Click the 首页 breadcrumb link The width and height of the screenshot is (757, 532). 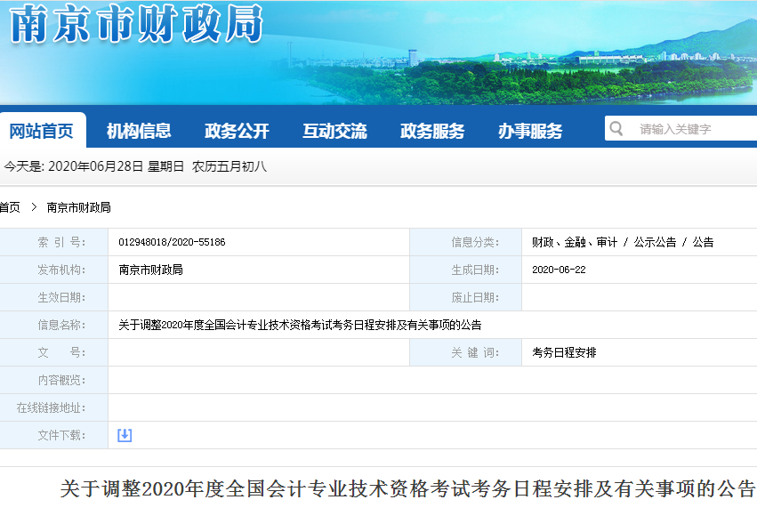9,207
